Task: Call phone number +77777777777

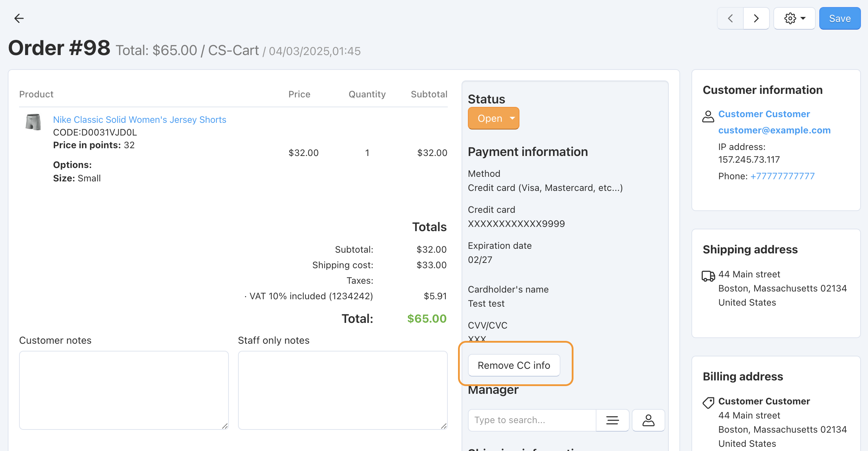Action: [782, 176]
